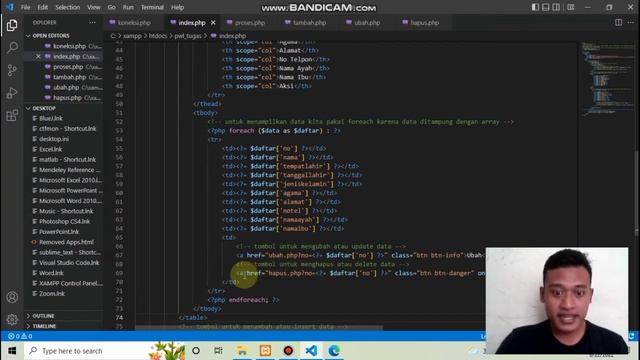Open the Run menu

tap(128, 7)
